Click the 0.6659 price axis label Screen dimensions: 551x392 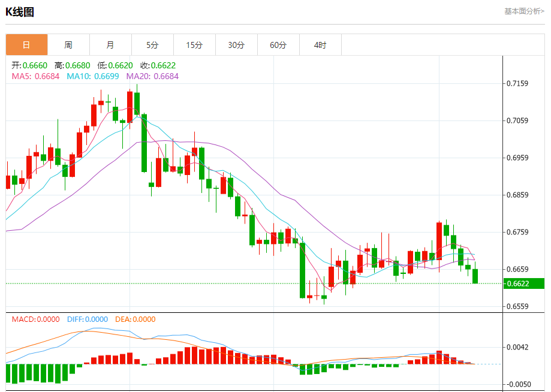(x=517, y=269)
